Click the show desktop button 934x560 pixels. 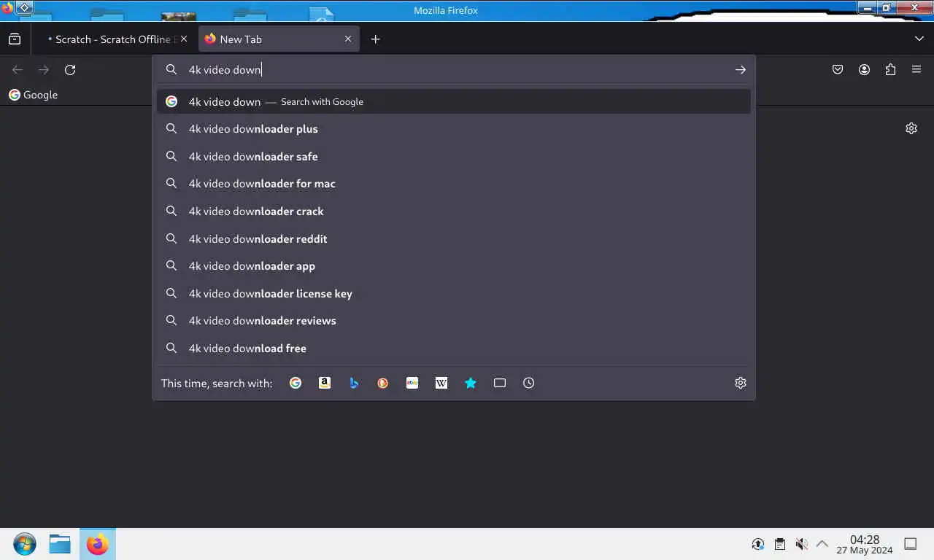911,544
